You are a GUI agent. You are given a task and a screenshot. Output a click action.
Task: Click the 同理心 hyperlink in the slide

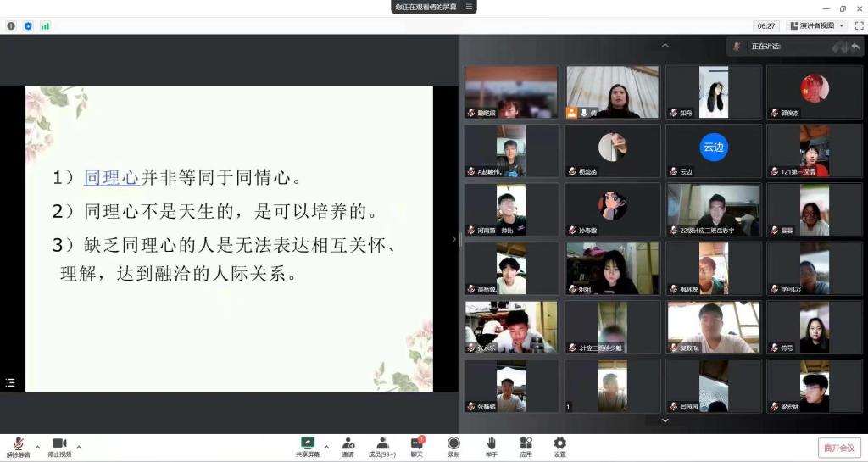coord(111,178)
